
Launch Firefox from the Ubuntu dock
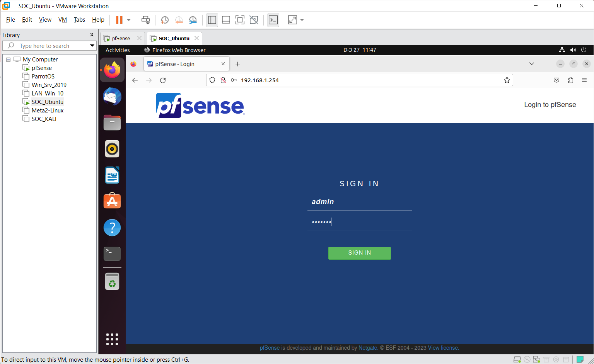point(112,70)
